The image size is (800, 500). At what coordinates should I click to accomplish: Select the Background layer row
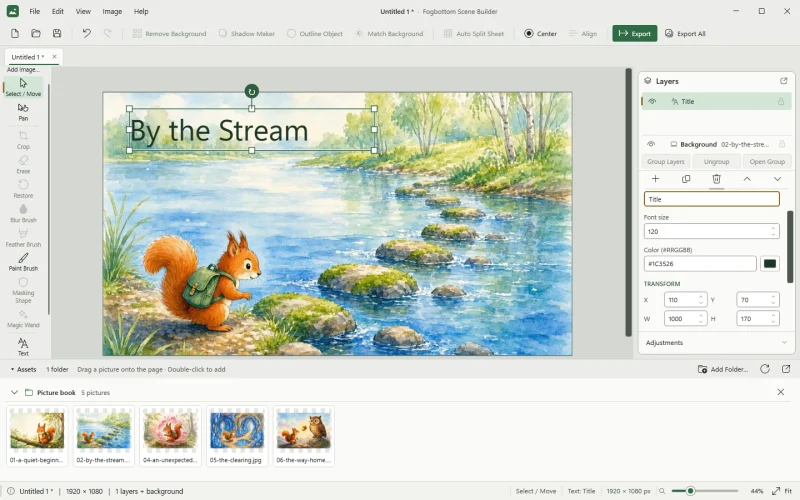pyautogui.click(x=716, y=144)
